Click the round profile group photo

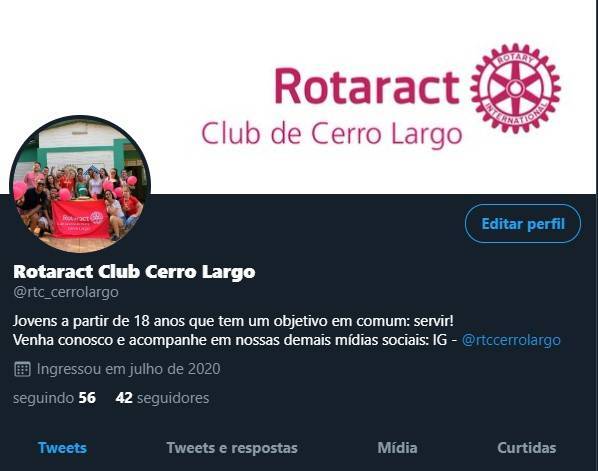pyautogui.click(x=80, y=184)
